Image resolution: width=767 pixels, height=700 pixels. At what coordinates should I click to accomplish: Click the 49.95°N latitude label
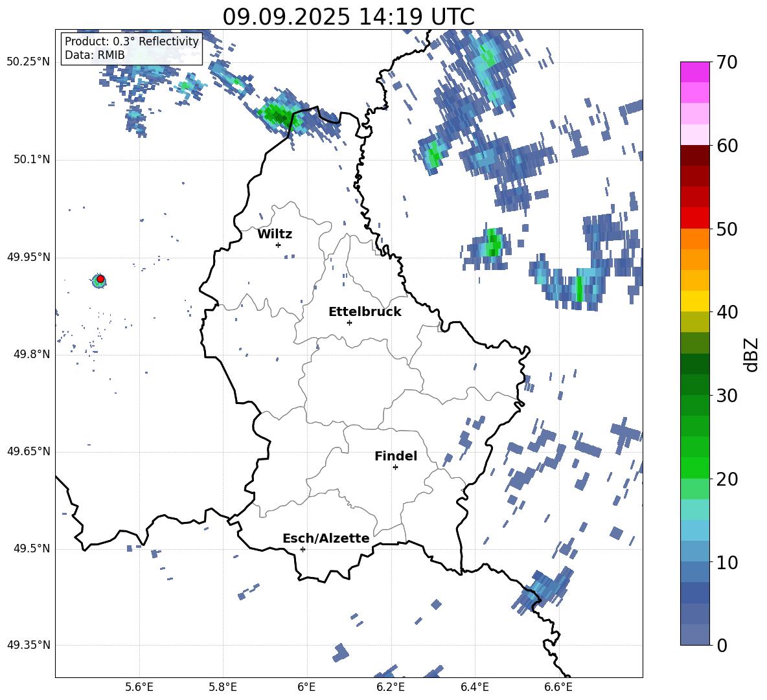(x=29, y=257)
